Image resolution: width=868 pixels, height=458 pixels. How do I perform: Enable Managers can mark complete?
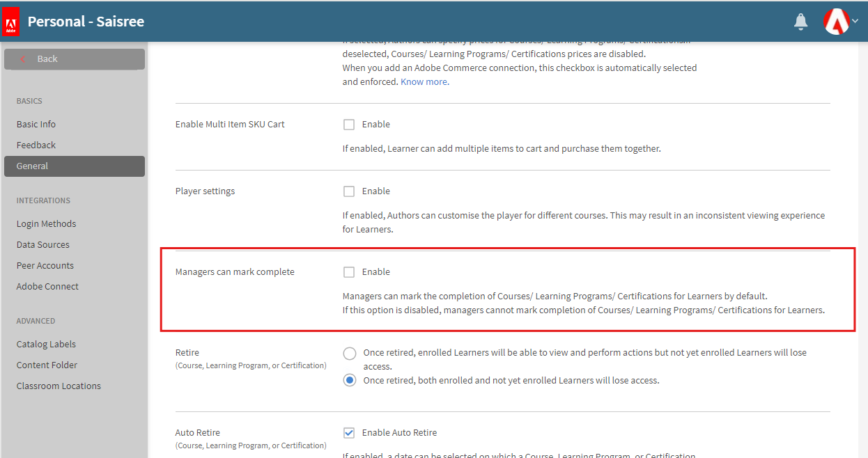tap(349, 272)
